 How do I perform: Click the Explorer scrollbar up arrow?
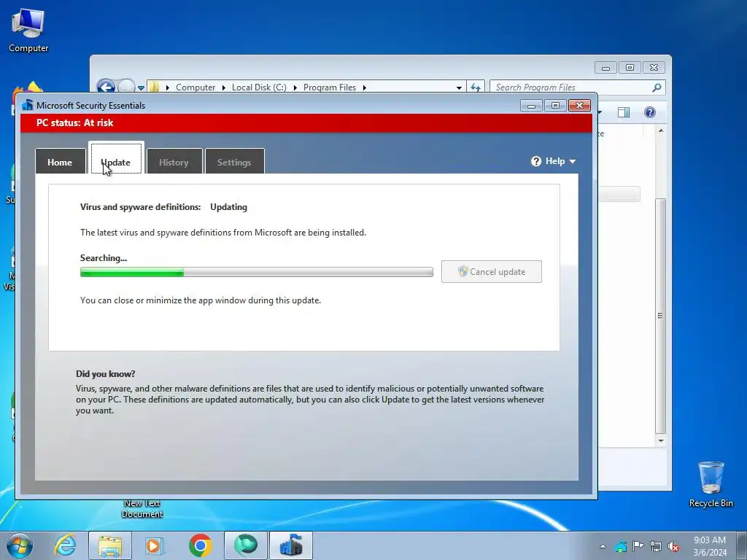[x=661, y=131]
